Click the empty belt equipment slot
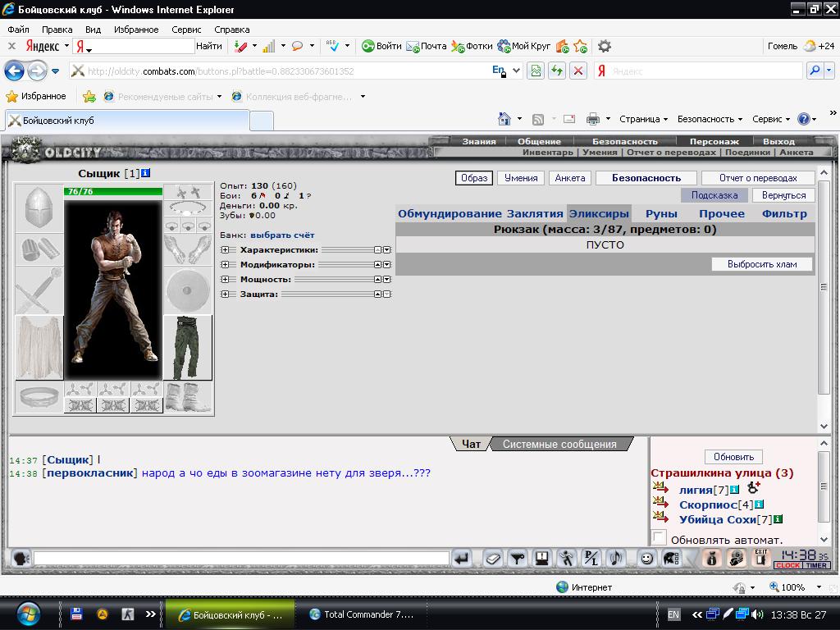The image size is (840, 630). (x=39, y=398)
